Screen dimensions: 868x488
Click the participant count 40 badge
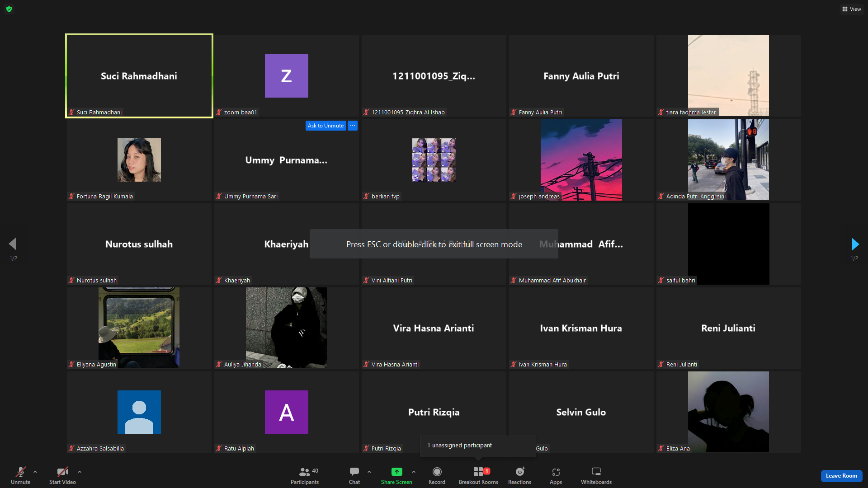[x=315, y=471]
